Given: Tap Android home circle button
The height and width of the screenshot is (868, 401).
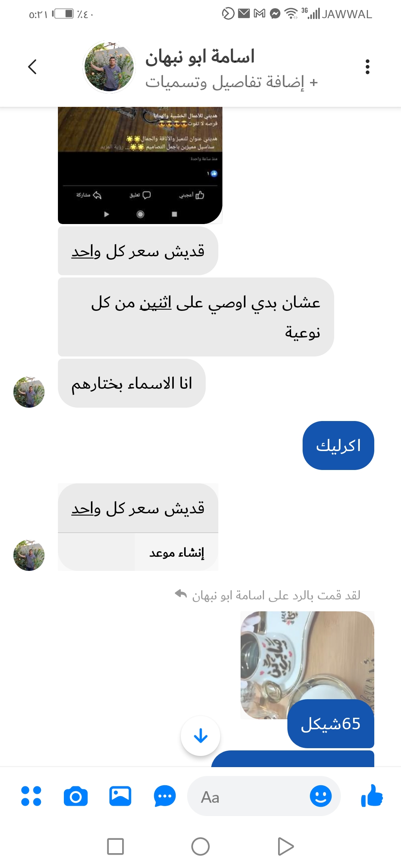Looking at the screenshot, I should pos(200,846).
